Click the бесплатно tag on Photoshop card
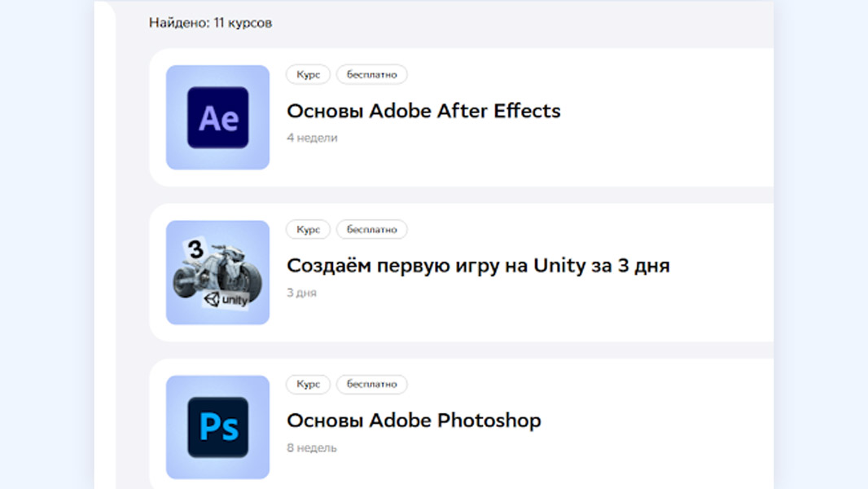Screen dimensions: 868x489 [371, 384]
